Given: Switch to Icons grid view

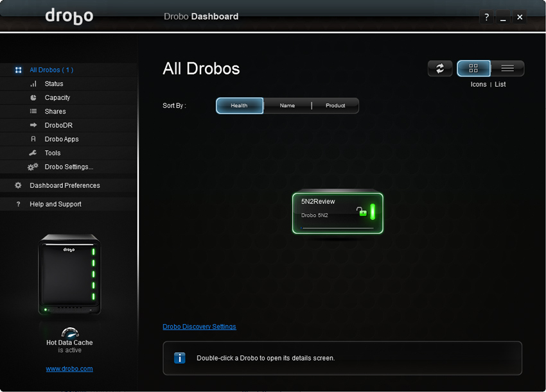Looking at the screenshot, I should [x=473, y=68].
